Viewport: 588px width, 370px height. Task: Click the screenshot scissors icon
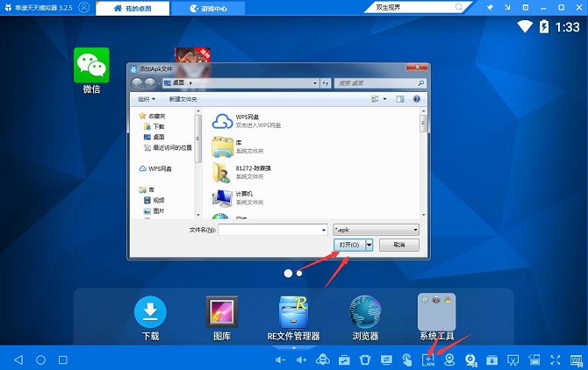513,359
